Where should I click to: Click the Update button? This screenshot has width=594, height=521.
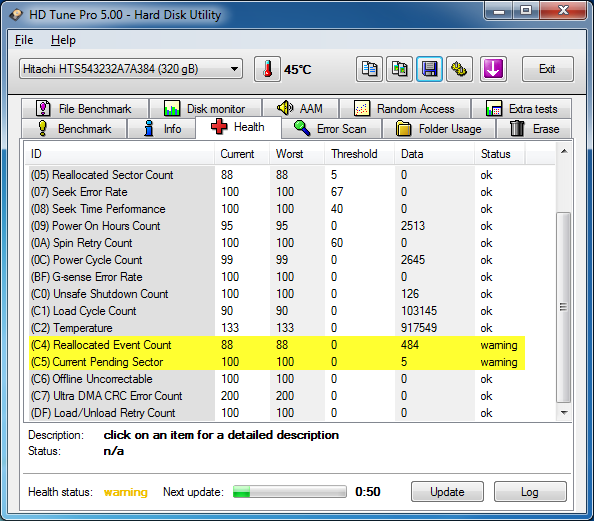(447, 491)
